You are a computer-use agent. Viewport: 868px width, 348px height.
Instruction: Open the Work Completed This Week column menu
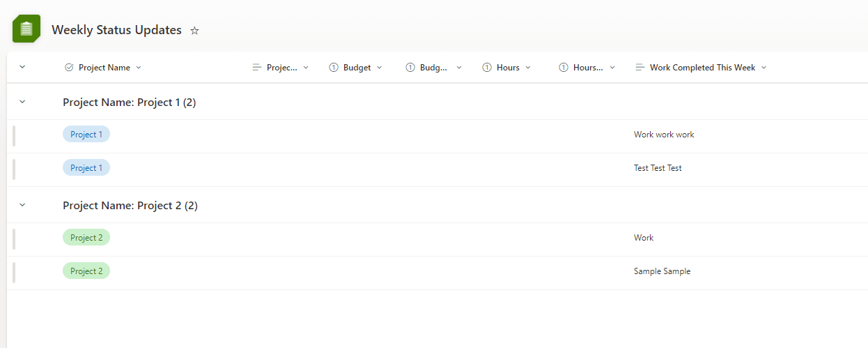(x=764, y=68)
